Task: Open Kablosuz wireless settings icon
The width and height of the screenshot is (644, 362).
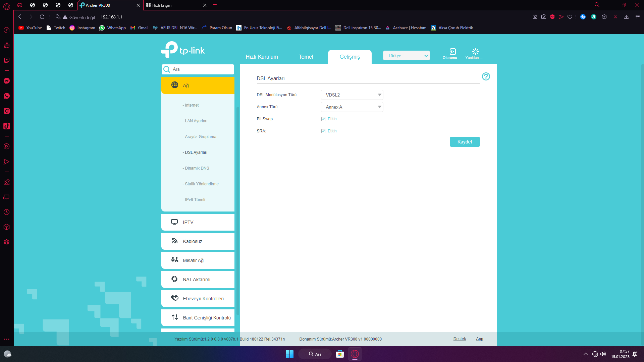Action: point(174,241)
